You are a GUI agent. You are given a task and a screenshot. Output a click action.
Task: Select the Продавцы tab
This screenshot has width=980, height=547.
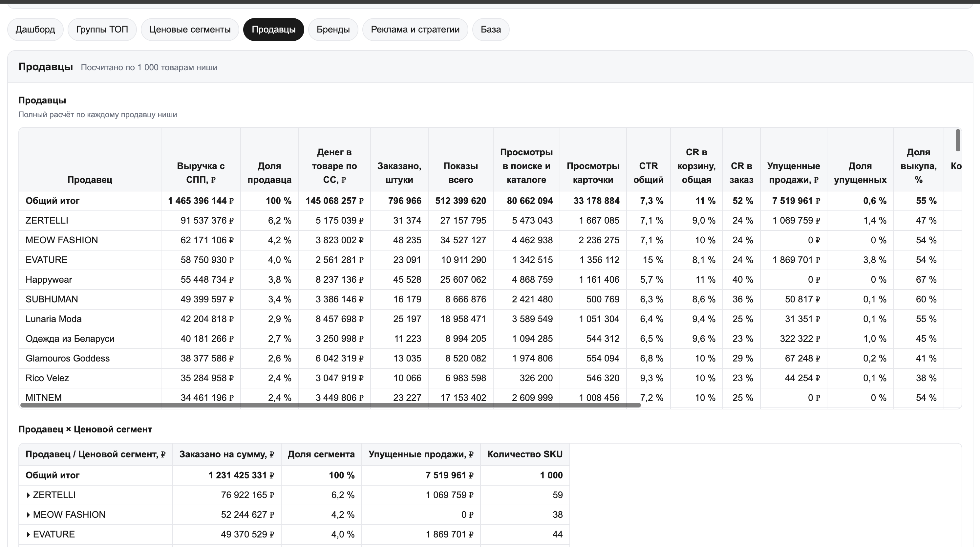(273, 29)
